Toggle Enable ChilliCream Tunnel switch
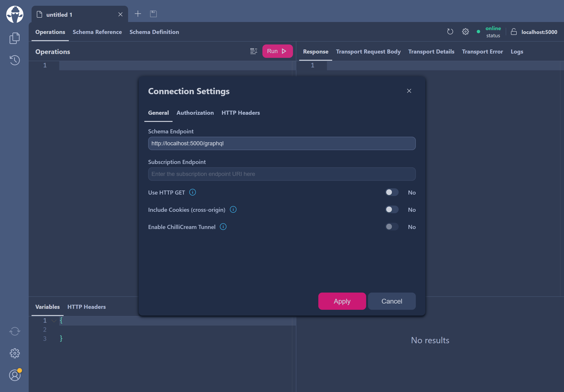This screenshot has height=392, width=564. [x=391, y=227]
